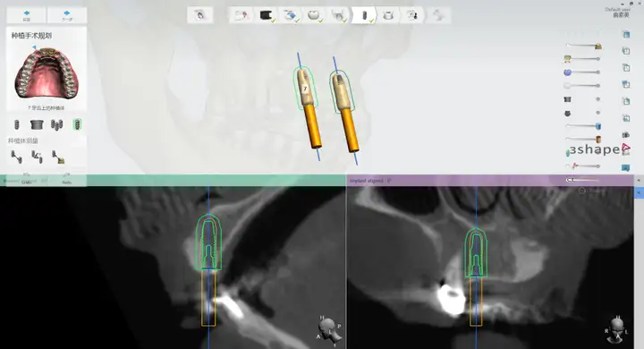Click the second implant in the 3D view
Image resolution: width=644 pixels, height=349 pixels.
[x=341, y=92]
